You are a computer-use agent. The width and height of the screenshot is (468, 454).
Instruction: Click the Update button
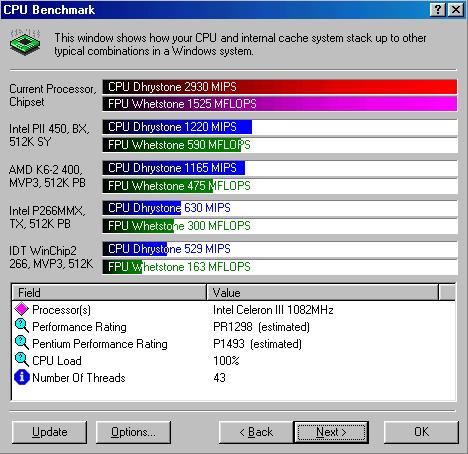(49, 432)
